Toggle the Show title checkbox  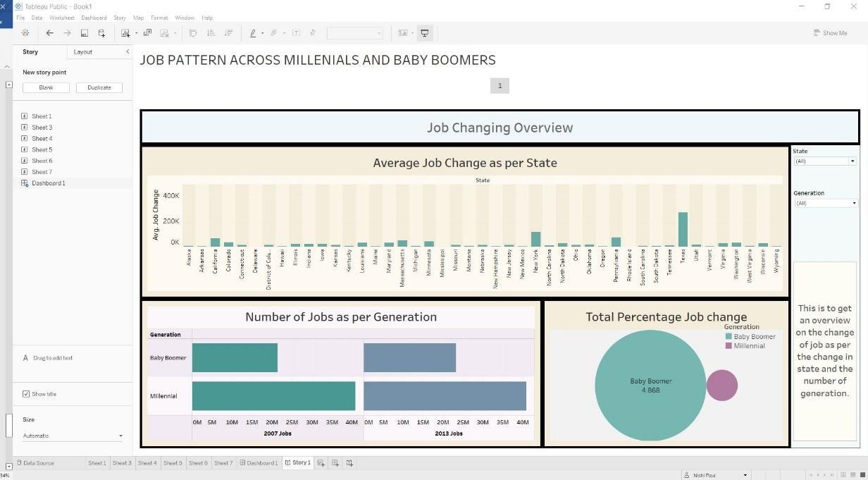point(26,393)
